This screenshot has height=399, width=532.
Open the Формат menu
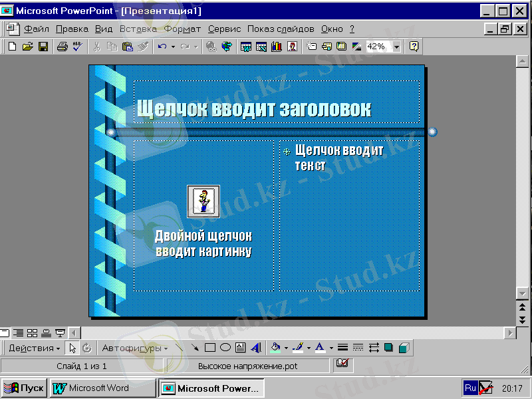pyautogui.click(x=182, y=29)
